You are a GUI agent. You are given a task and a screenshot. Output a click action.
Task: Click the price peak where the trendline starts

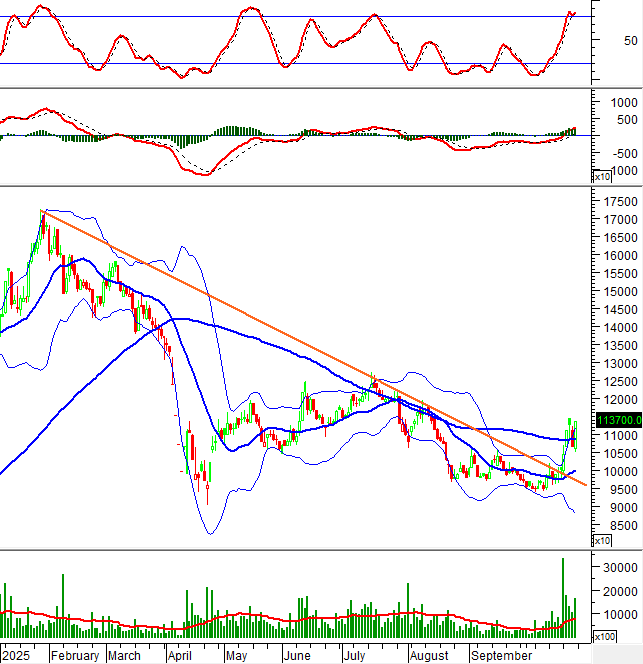pyautogui.click(x=42, y=212)
